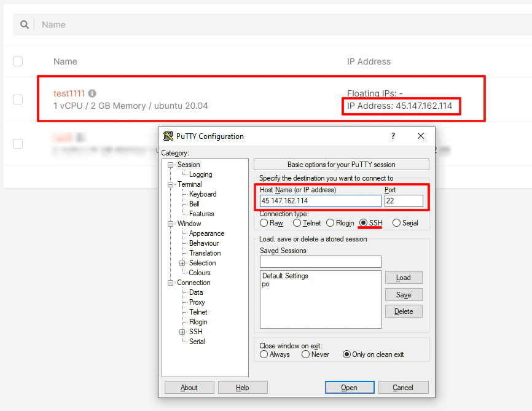532x411 pixels.
Task: Open the Behaviour category
Action: 204,243
